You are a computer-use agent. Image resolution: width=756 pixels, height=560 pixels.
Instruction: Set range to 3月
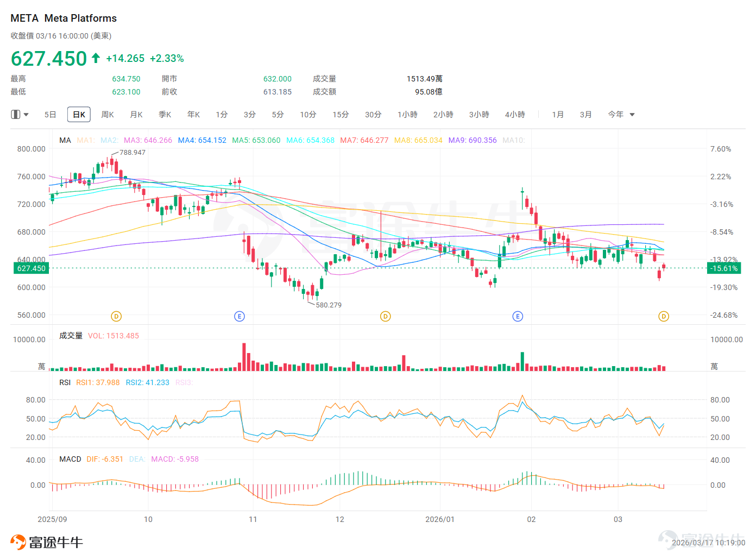[x=586, y=115]
